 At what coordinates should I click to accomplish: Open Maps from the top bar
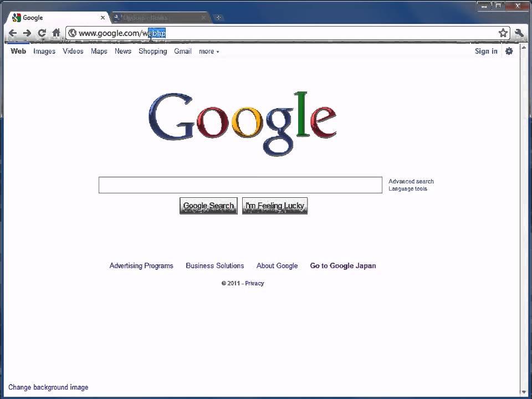(99, 52)
